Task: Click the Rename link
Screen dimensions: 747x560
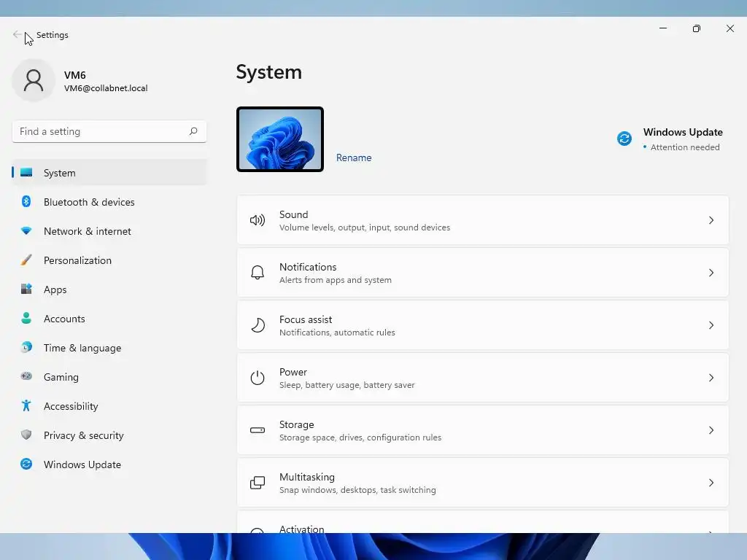Action: (354, 157)
